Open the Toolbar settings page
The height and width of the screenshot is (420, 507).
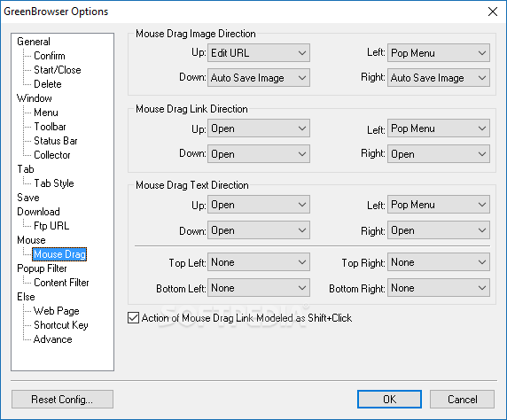50,127
